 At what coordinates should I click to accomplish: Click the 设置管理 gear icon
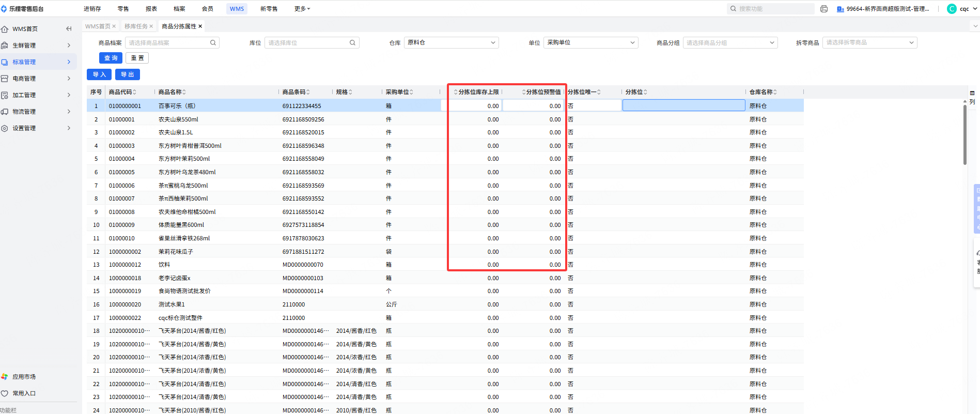coord(5,128)
